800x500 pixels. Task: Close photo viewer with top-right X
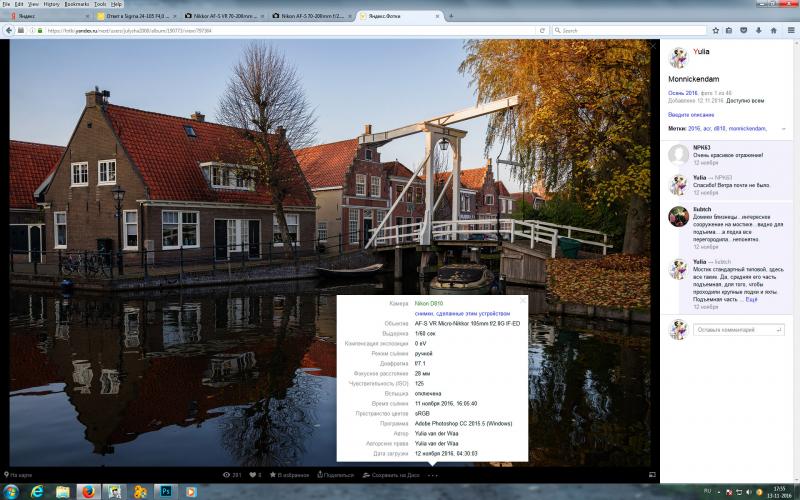click(653, 46)
